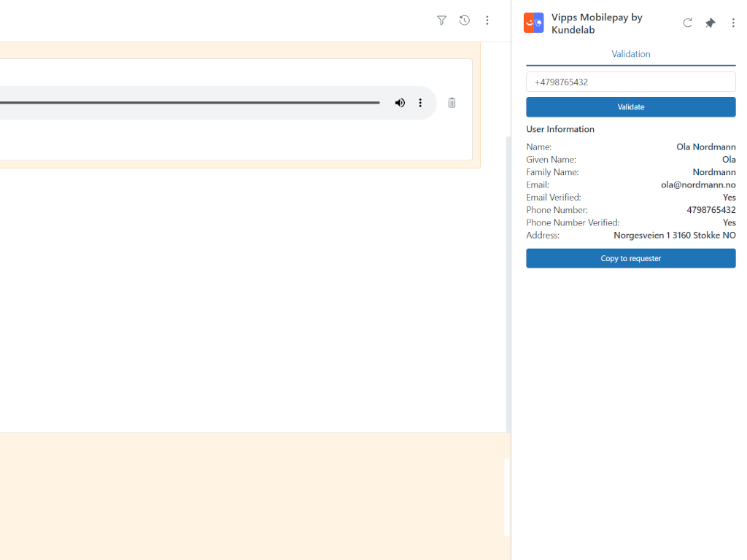Select the Given Name value Ola
The image size is (747, 560).
click(729, 160)
